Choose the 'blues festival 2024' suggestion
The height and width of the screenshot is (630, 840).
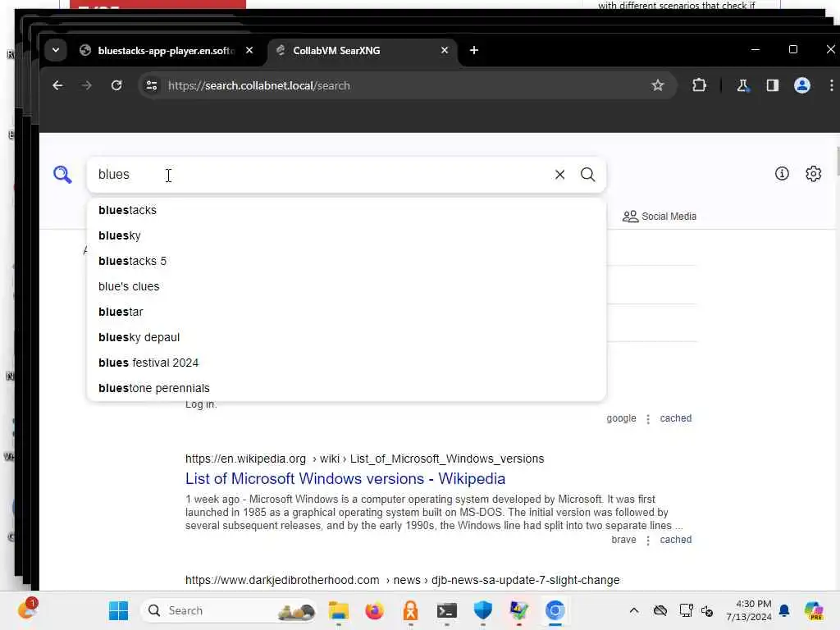[x=346, y=363]
